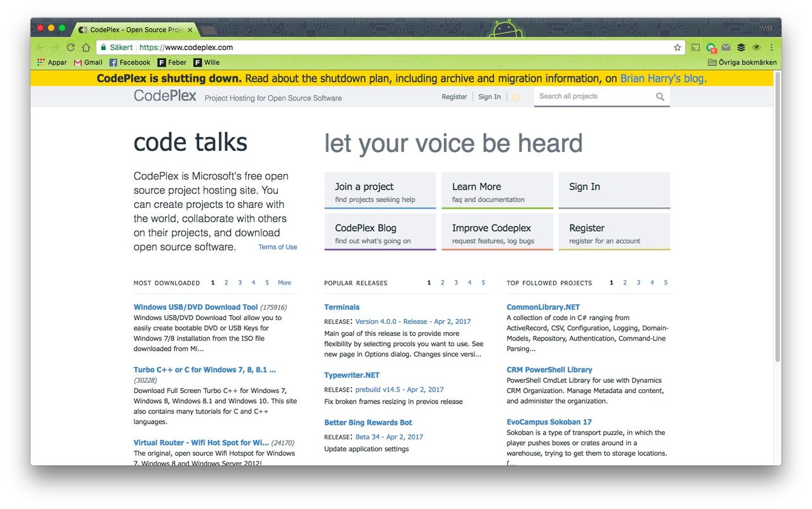Open Beta 34 release link
The height and width of the screenshot is (509, 812).
click(389, 437)
